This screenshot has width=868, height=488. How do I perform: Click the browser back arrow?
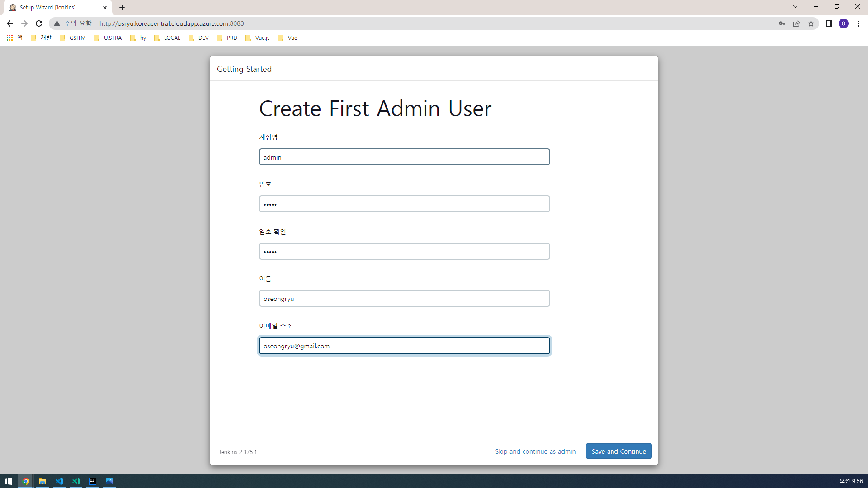pyautogui.click(x=10, y=23)
